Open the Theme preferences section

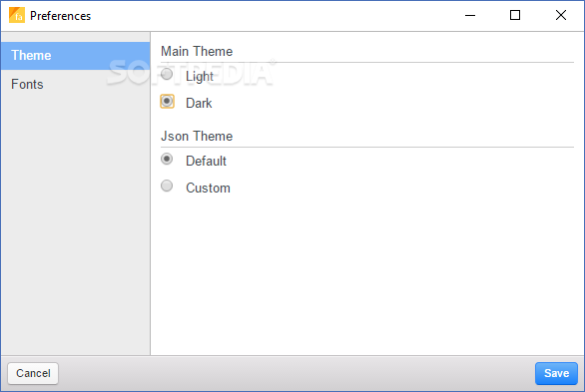coord(75,56)
